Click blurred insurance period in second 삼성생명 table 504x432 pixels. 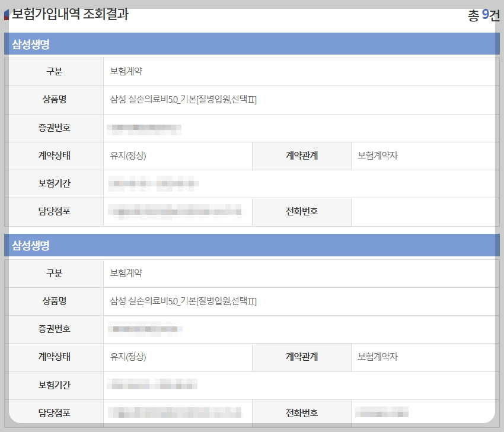(x=152, y=384)
